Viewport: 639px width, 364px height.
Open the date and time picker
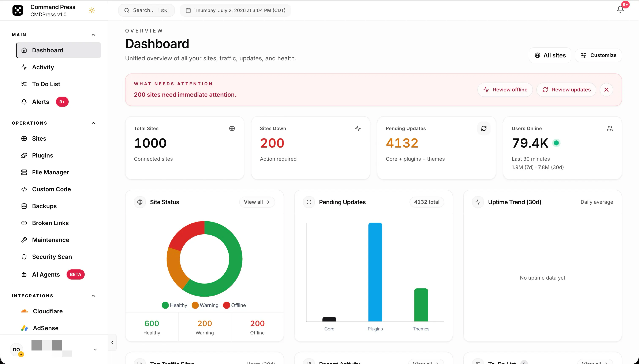(x=235, y=10)
